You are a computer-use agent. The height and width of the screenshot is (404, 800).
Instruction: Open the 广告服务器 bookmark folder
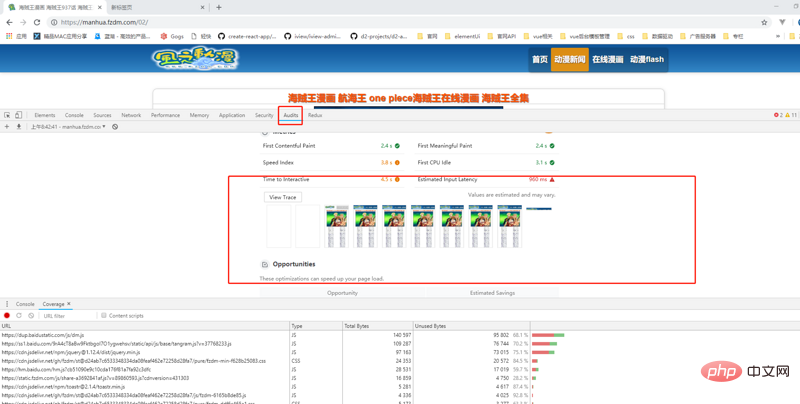point(697,36)
